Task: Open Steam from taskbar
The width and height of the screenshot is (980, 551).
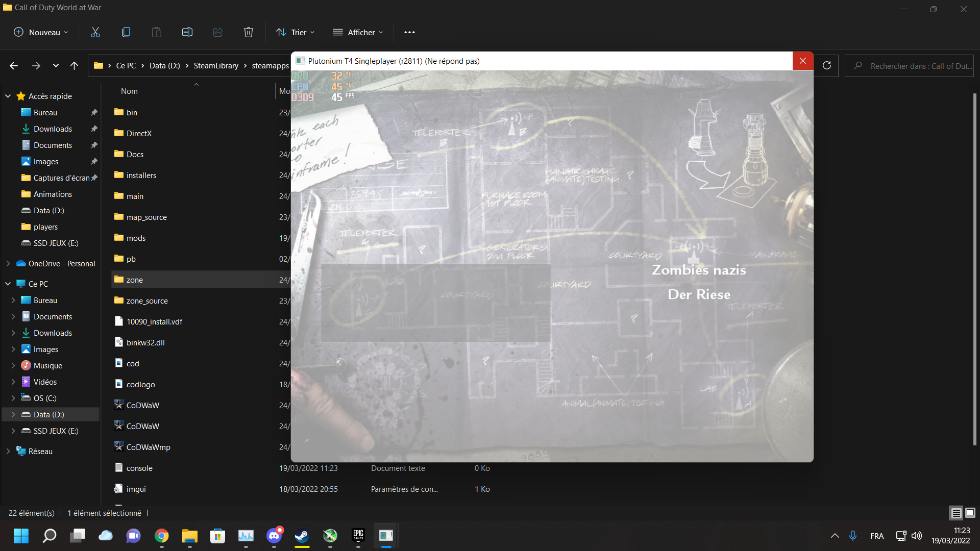Action: pyautogui.click(x=302, y=536)
